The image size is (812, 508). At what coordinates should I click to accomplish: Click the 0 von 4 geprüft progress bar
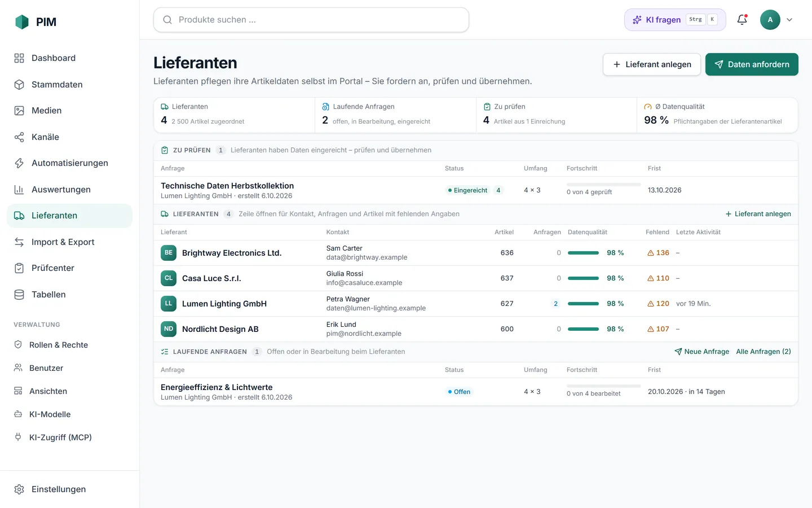[603, 185]
